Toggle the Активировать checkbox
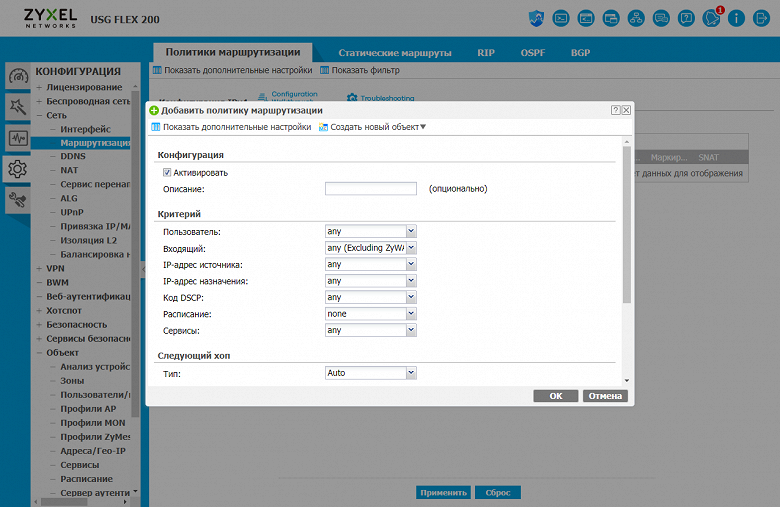This screenshot has height=507, width=780. pyautogui.click(x=167, y=173)
